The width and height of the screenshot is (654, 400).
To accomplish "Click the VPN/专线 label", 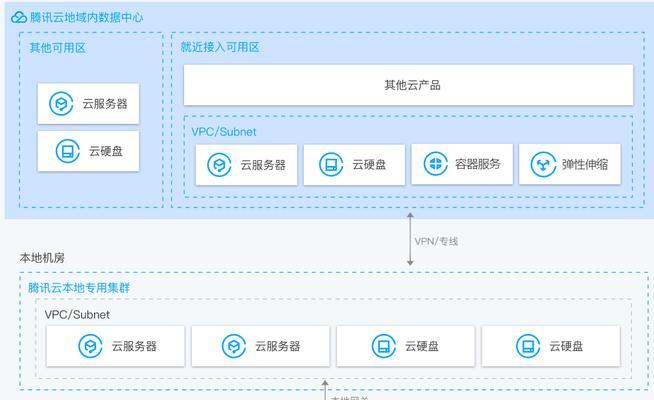I will coord(436,241).
